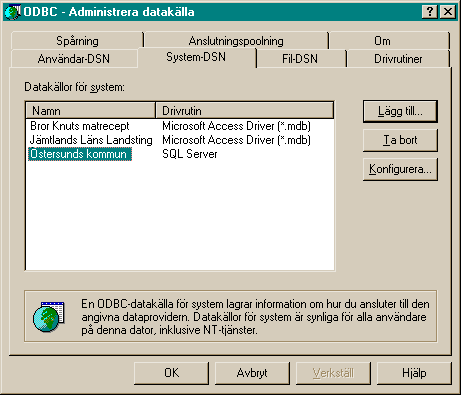Close the ODBC dialog window
The height and width of the screenshot is (395, 461).
448,12
